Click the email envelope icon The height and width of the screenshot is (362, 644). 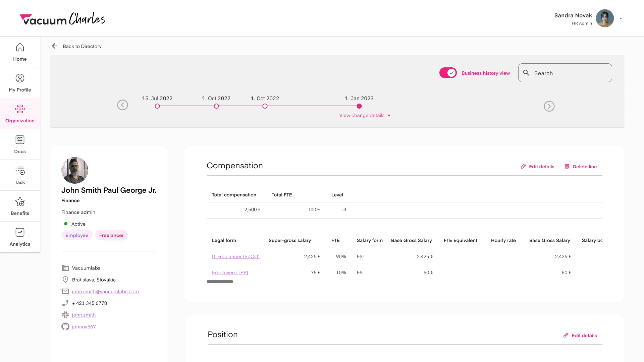pyautogui.click(x=65, y=291)
